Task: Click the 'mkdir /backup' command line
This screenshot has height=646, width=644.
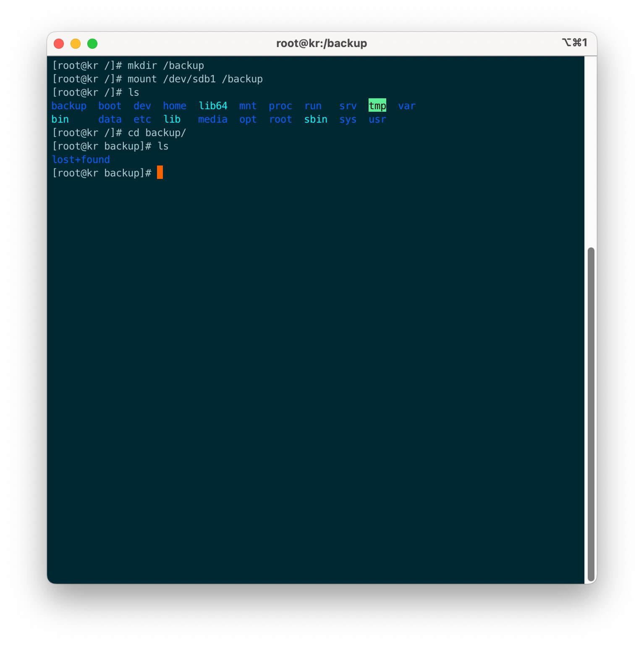Action: tap(128, 66)
